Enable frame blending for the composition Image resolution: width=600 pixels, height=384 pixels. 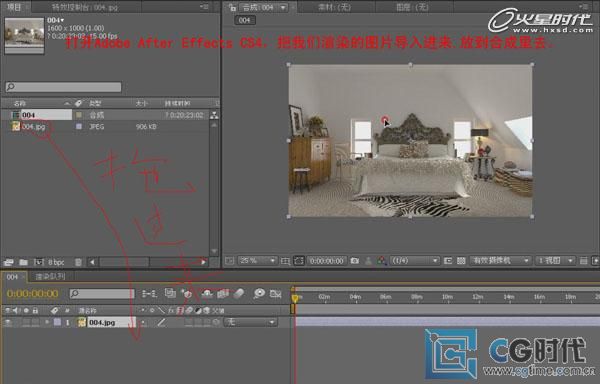pyautogui.click(x=223, y=294)
